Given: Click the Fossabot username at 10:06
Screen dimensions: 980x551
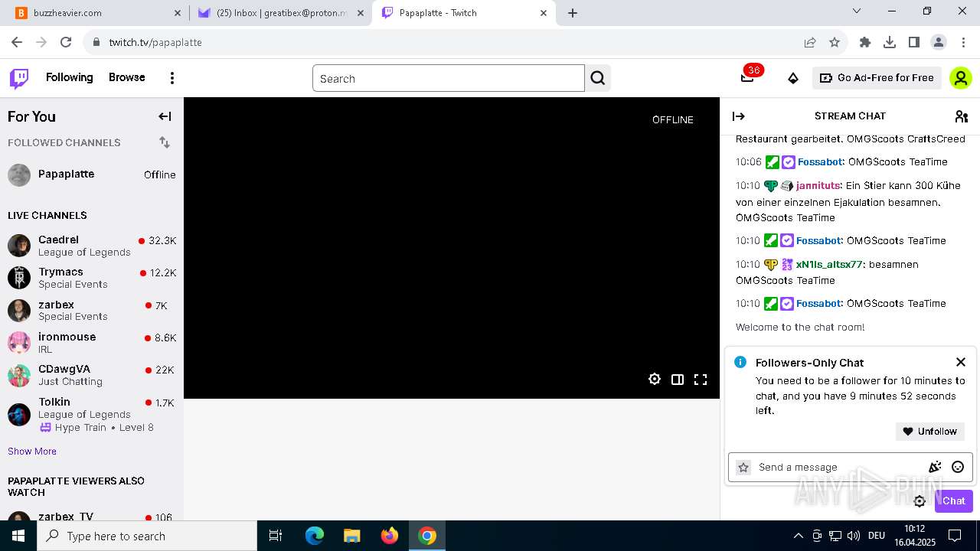Looking at the screenshot, I should point(820,162).
